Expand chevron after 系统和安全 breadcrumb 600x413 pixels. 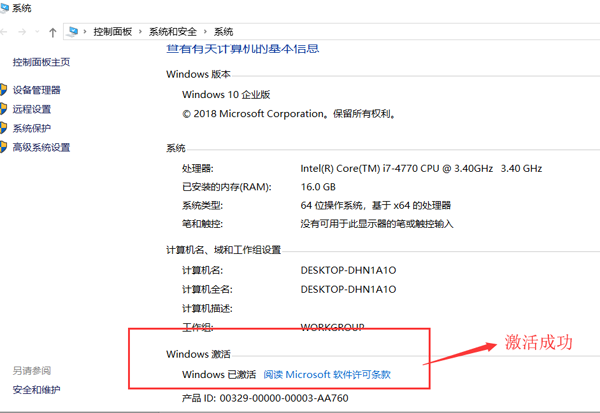click(205, 32)
